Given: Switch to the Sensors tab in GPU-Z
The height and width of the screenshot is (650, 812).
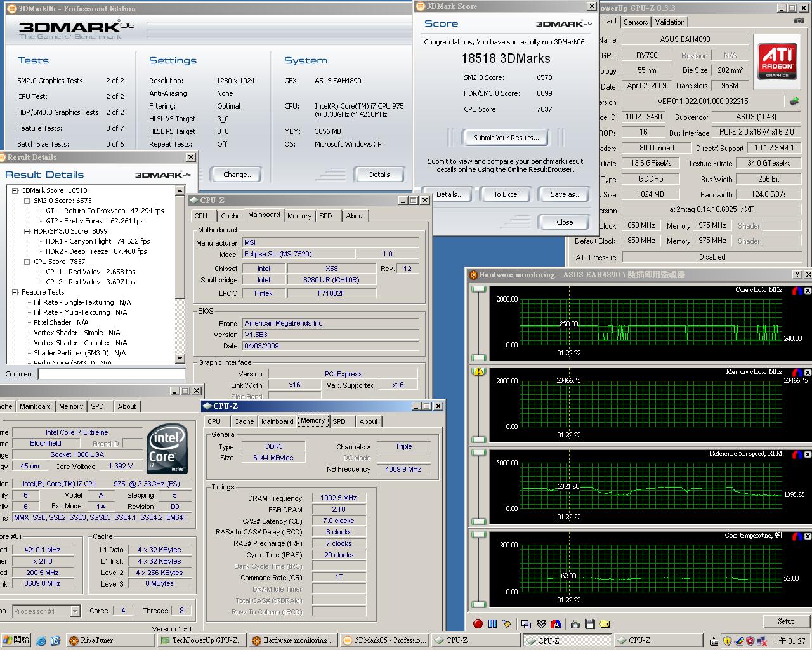Looking at the screenshot, I should coord(636,22).
